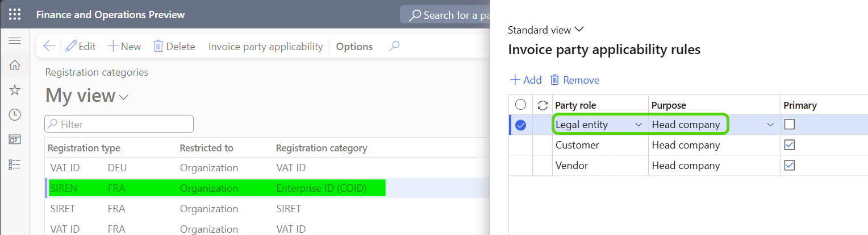868x235 pixels.
Task: Go to Home in the sidebar
Action: pos(15,65)
